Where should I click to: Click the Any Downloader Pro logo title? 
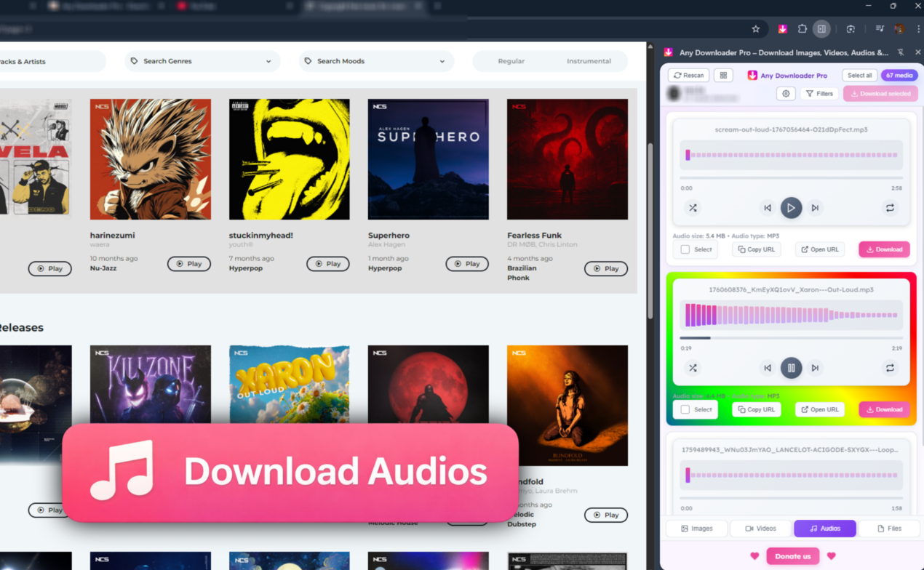[787, 75]
